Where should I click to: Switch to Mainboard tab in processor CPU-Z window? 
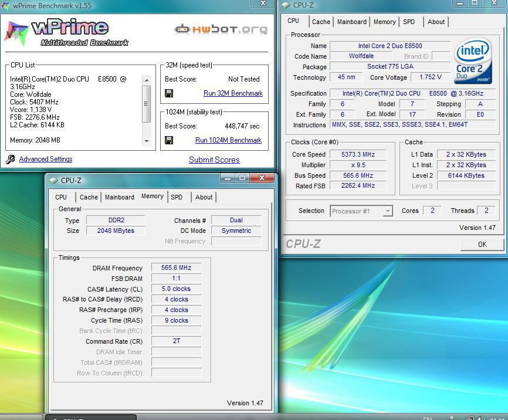[x=352, y=22]
